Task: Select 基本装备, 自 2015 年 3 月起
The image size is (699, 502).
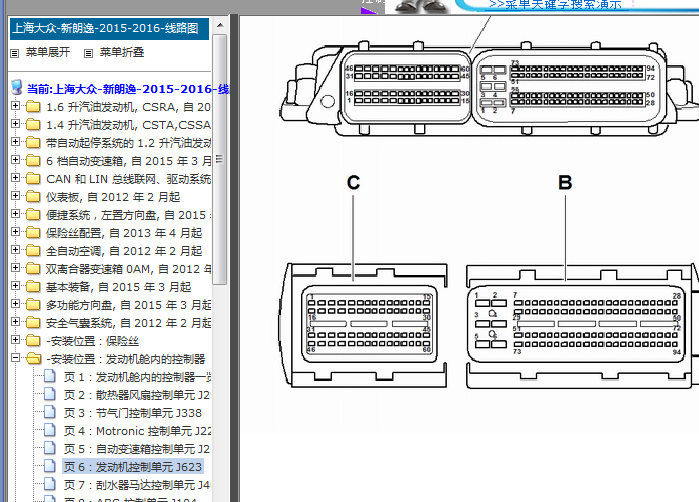Action: (119, 287)
